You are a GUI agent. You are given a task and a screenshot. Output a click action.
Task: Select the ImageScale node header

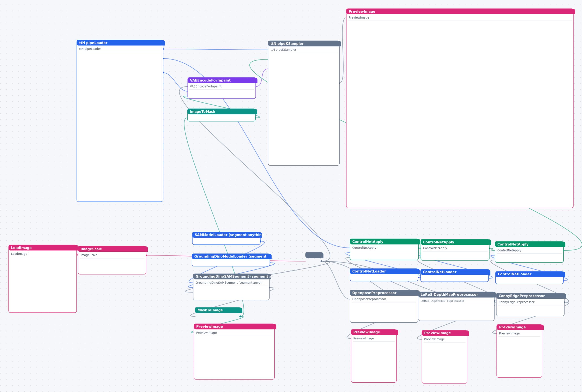pyautogui.click(x=113, y=249)
